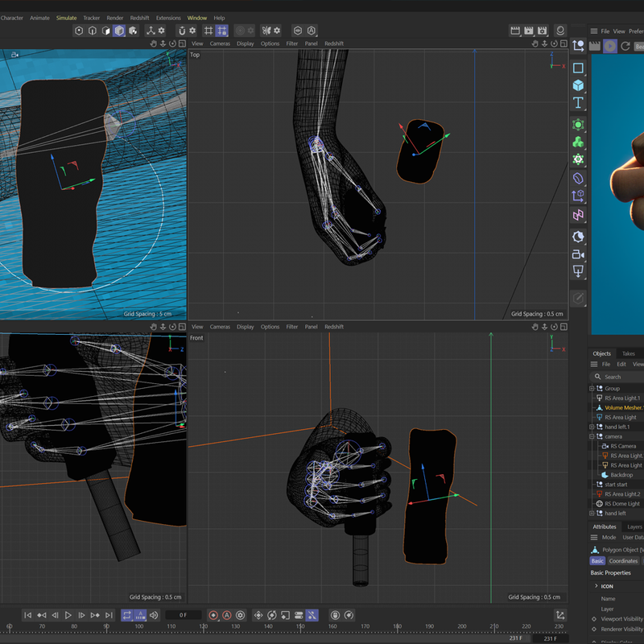Screen dimensions: 644x644
Task: Click the Basic attributes tab button
Action: [x=597, y=561]
